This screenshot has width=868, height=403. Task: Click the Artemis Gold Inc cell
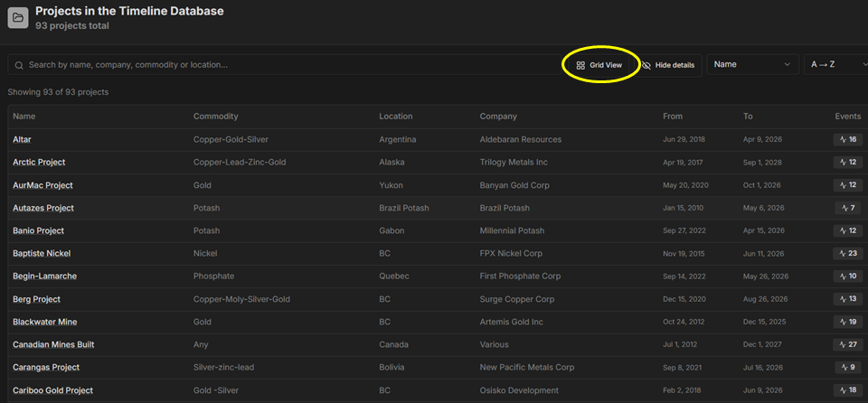512,323
